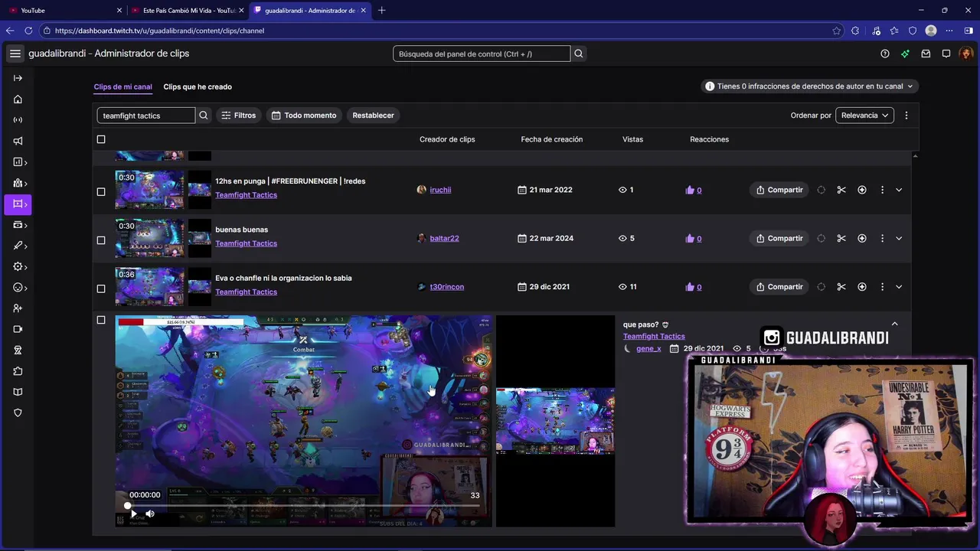The width and height of the screenshot is (980, 551).
Task: Expand the buenas buenas clip row
Action: tap(899, 238)
